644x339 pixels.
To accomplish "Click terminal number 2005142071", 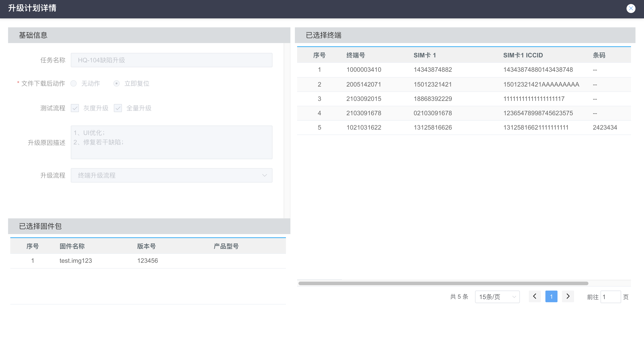I will coord(364,84).
